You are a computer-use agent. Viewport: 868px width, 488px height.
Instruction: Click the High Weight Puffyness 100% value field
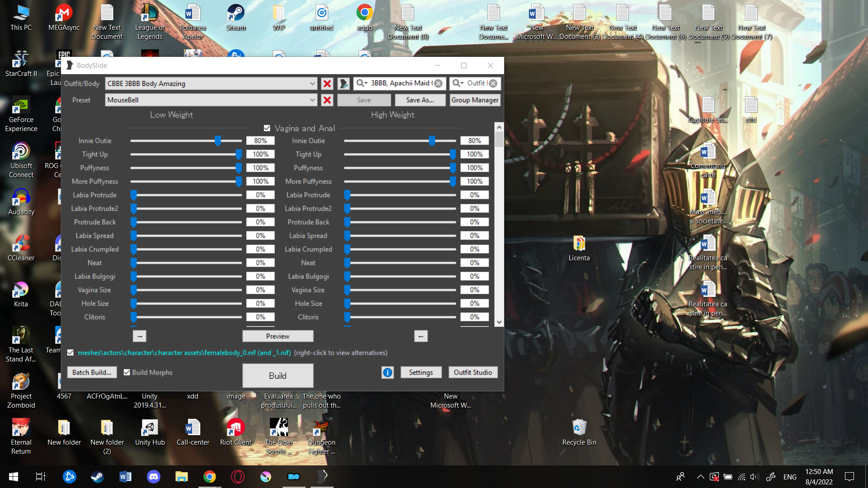475,168
